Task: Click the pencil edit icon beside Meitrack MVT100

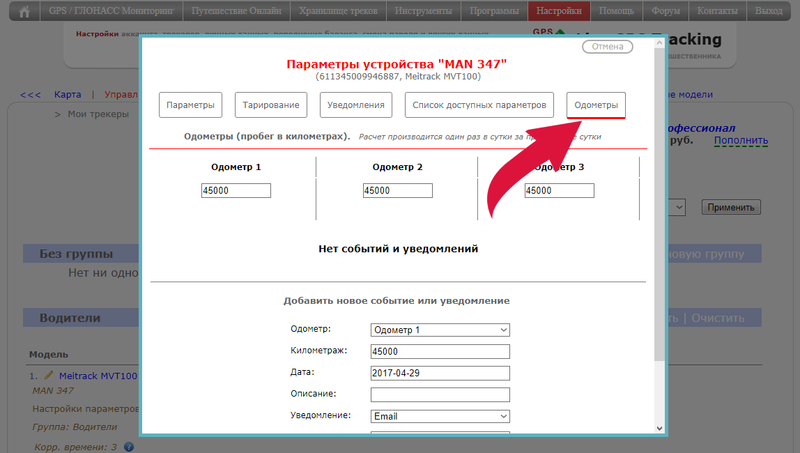Action: point(48,375)
